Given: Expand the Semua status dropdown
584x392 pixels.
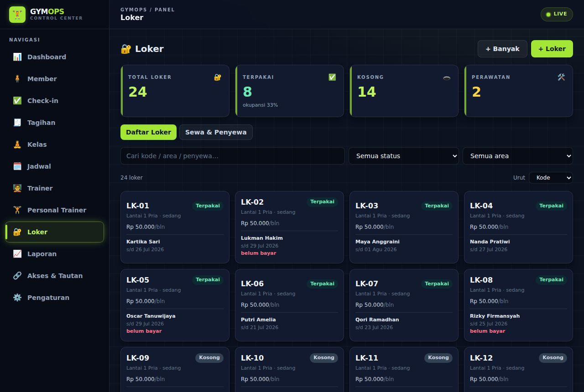Looking at the screenshot, I should (404, 156).
